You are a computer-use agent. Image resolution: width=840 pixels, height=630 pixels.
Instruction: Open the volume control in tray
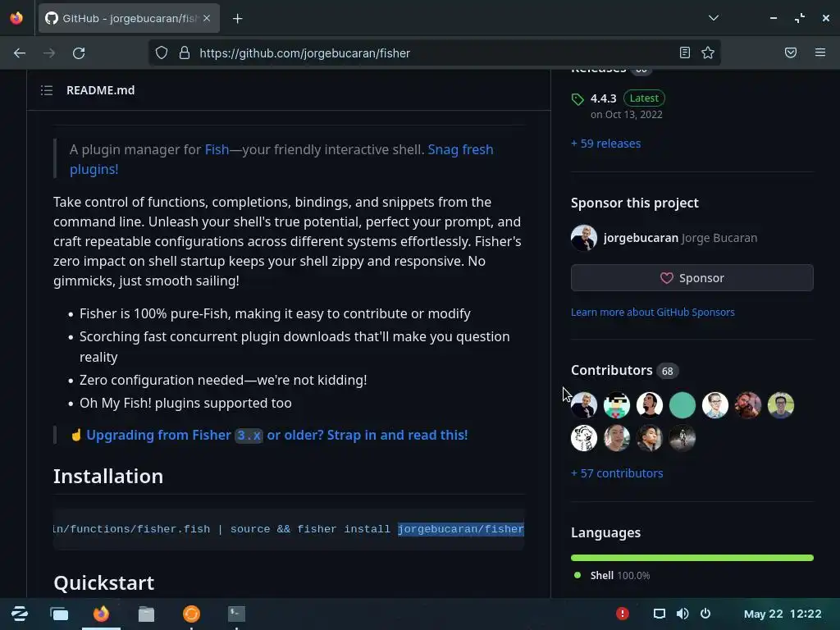click(x=682, y=614)
